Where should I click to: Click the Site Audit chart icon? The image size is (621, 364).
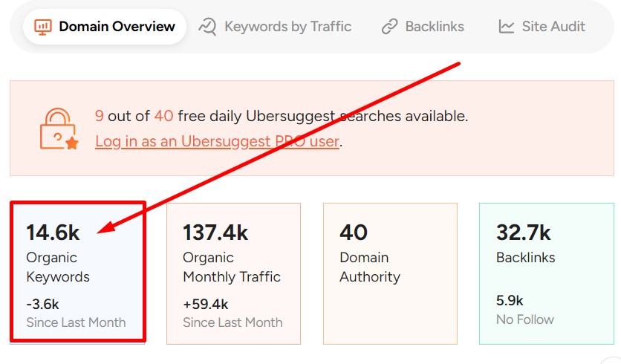click(507, 27)
